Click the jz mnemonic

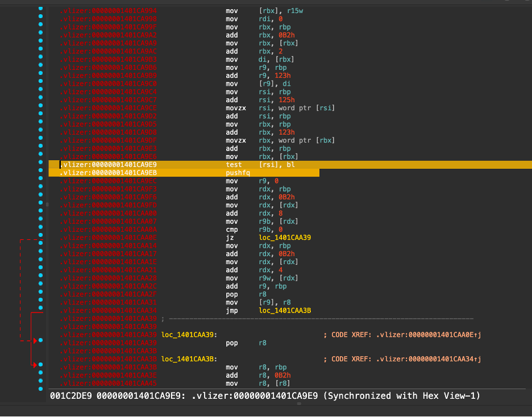[x=230, y=237]
